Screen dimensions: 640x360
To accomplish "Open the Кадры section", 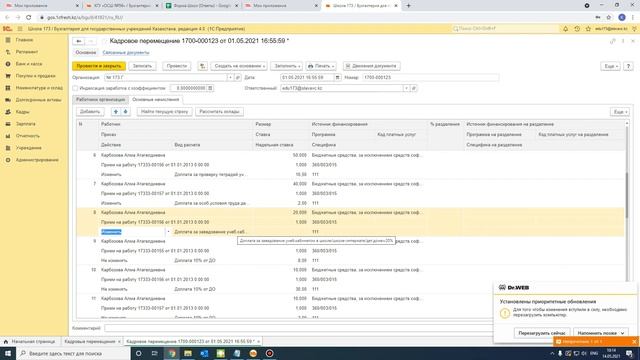I will 22,112.
